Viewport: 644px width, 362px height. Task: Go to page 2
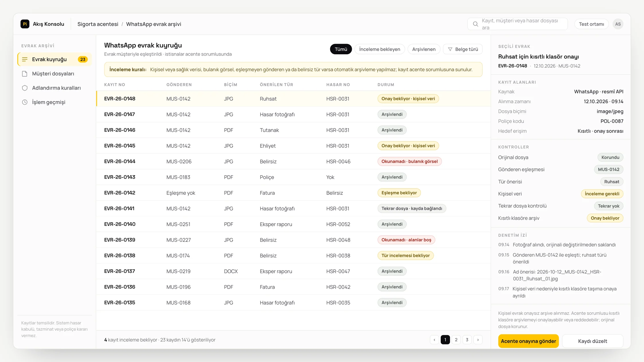click(x=456, y=340)
